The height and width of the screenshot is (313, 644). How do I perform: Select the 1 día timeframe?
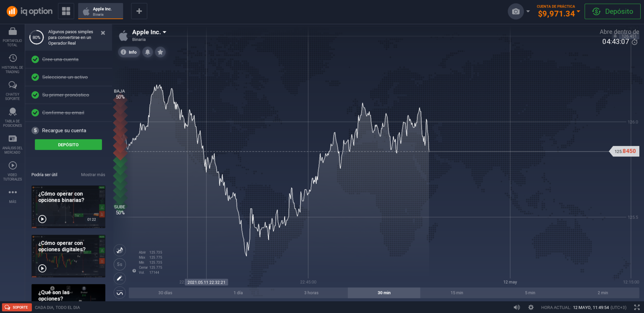(x=238, y=293)
